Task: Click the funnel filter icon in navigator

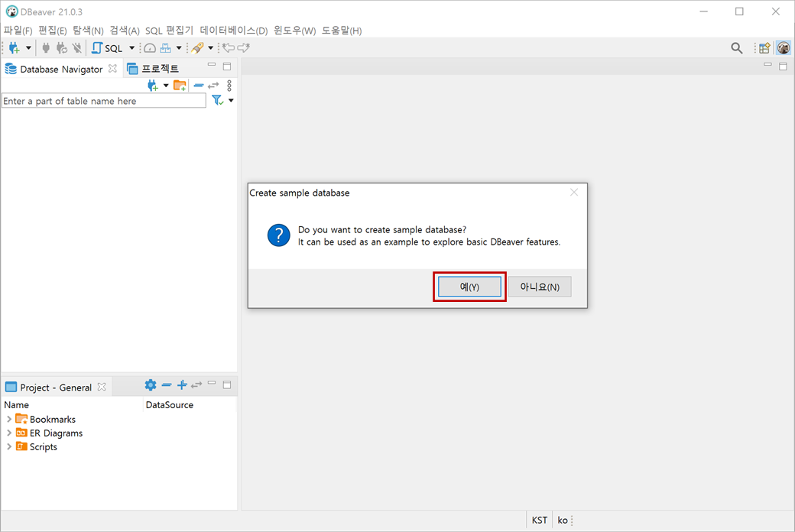Action: 218,100
